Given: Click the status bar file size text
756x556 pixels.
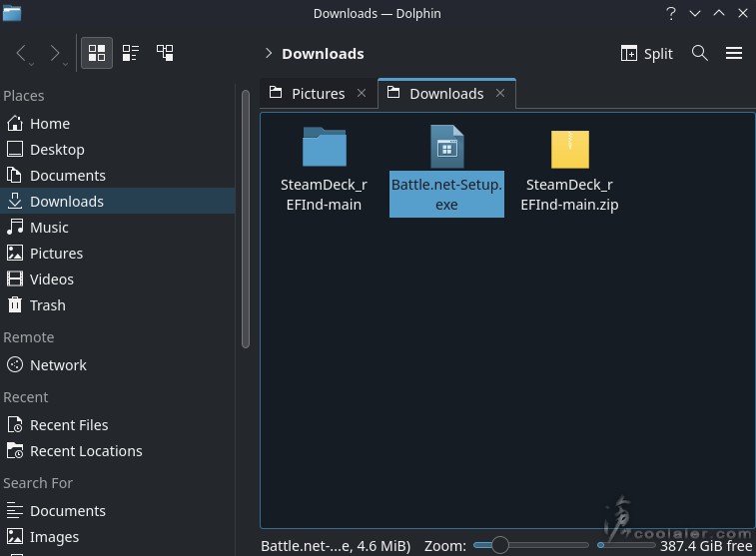Looking at the screenshot, I should pyautogui.click(x=336, y=546).
